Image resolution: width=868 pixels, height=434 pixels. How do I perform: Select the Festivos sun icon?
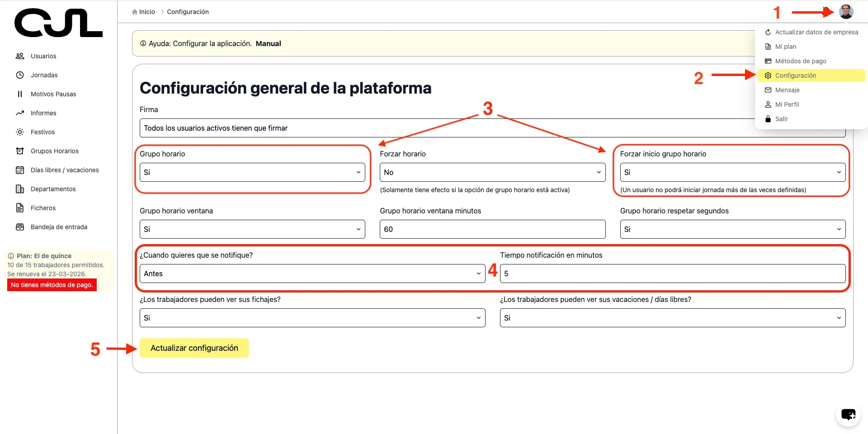pos(20,132)
